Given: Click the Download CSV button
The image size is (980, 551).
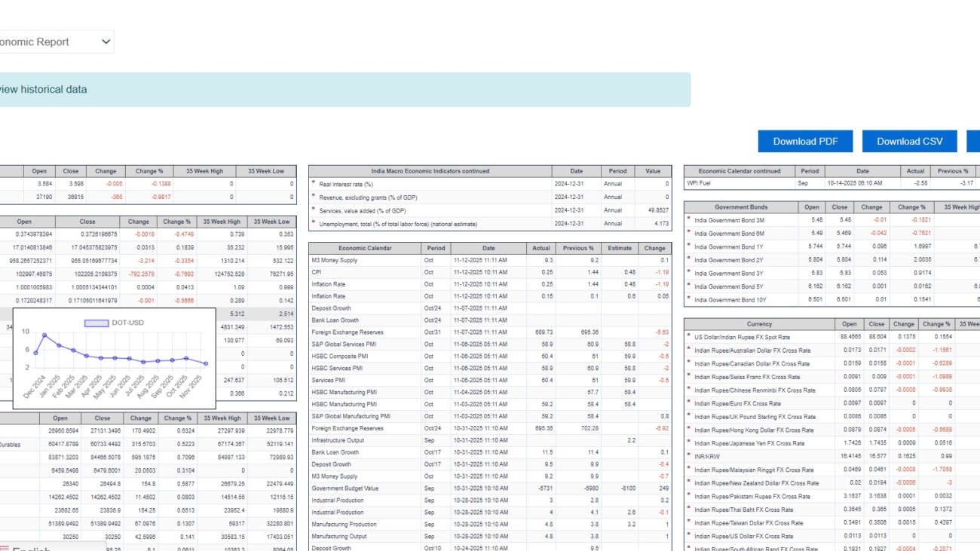Looking at the screenshot, I should [x=909, y=141].
